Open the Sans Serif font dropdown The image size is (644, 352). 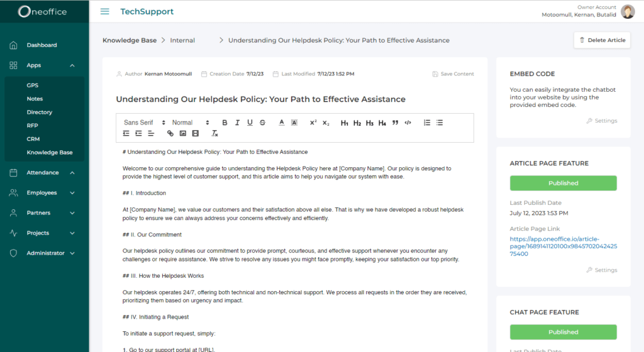[145, 123]
